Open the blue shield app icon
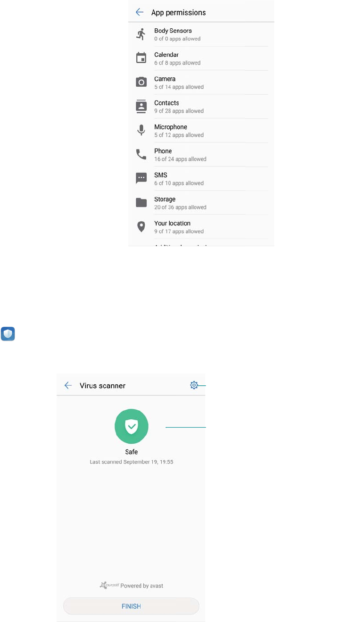364x622 pixels. pos(8,334)
